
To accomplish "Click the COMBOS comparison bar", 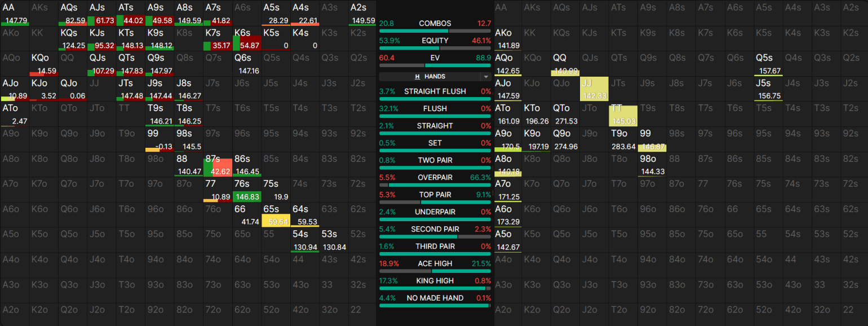I will tap(435, 30).
